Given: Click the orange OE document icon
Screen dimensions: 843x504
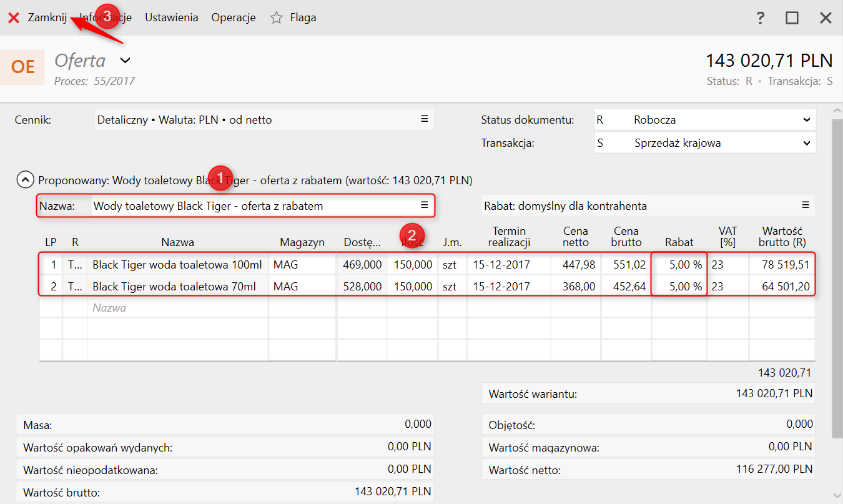Looking at the screenshot, I should click(x=22, y=67).
